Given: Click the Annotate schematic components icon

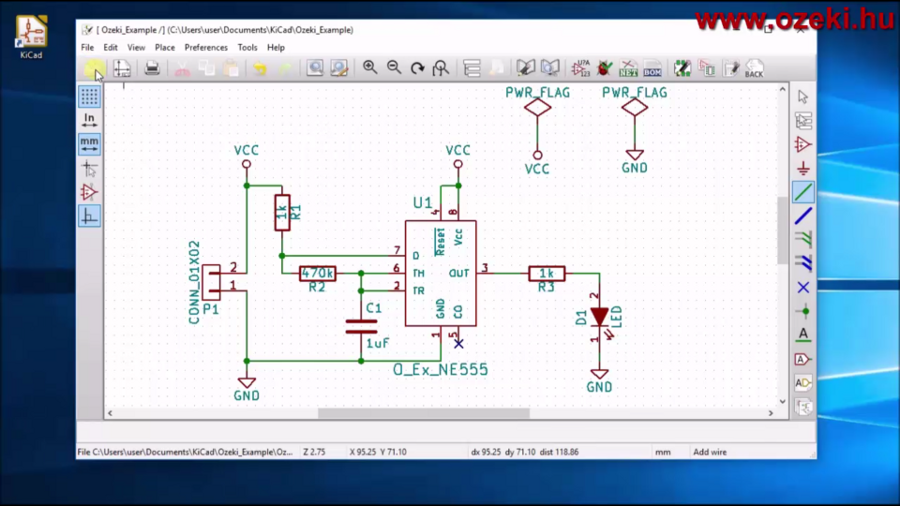Looking at the screenshot, I should coord(580,68).
